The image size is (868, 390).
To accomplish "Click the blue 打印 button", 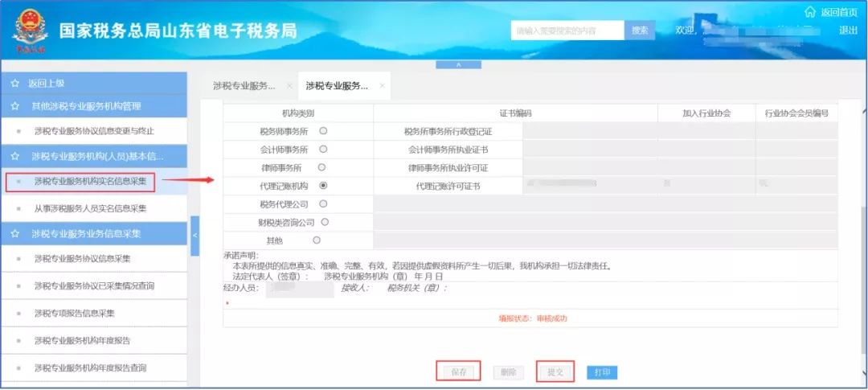I will [602, 372].
